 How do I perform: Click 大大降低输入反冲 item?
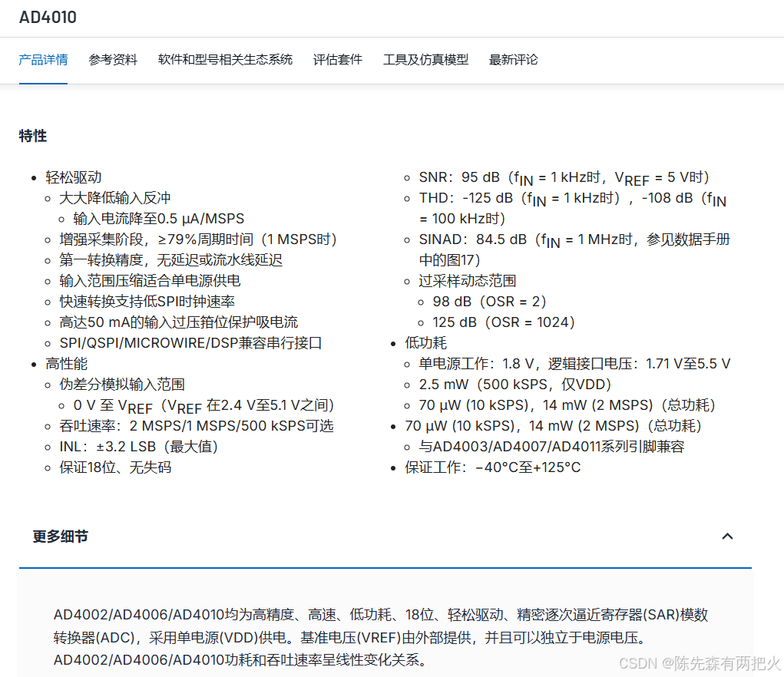(115, 198)
